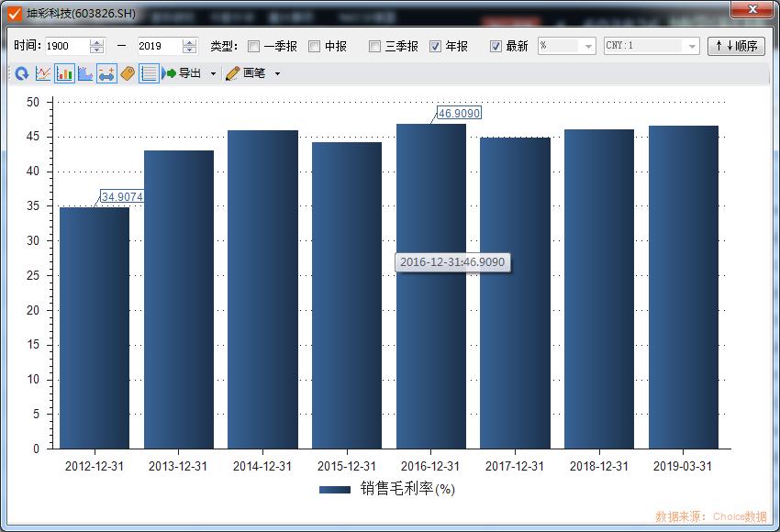Select the bar chart display mode
Screen dimensions: 780x532
point(63,73)
